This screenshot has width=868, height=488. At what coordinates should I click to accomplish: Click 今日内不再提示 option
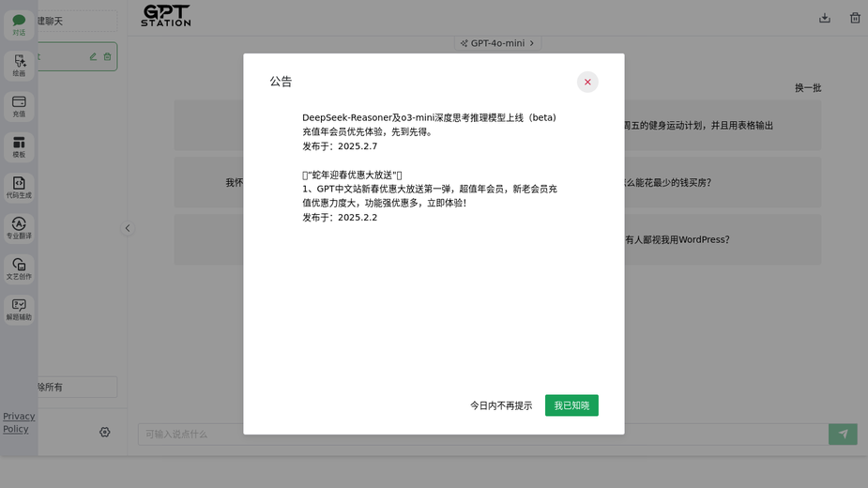[x=501, y=405]
